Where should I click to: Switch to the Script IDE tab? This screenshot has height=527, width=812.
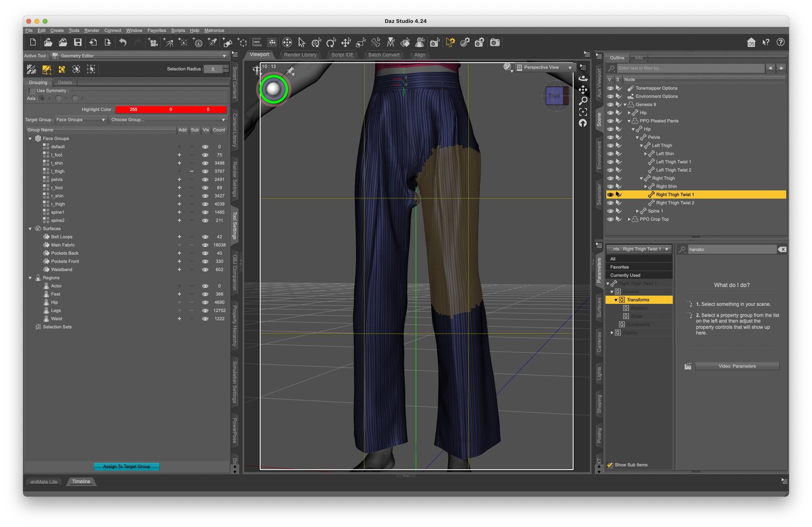[342, 55]
